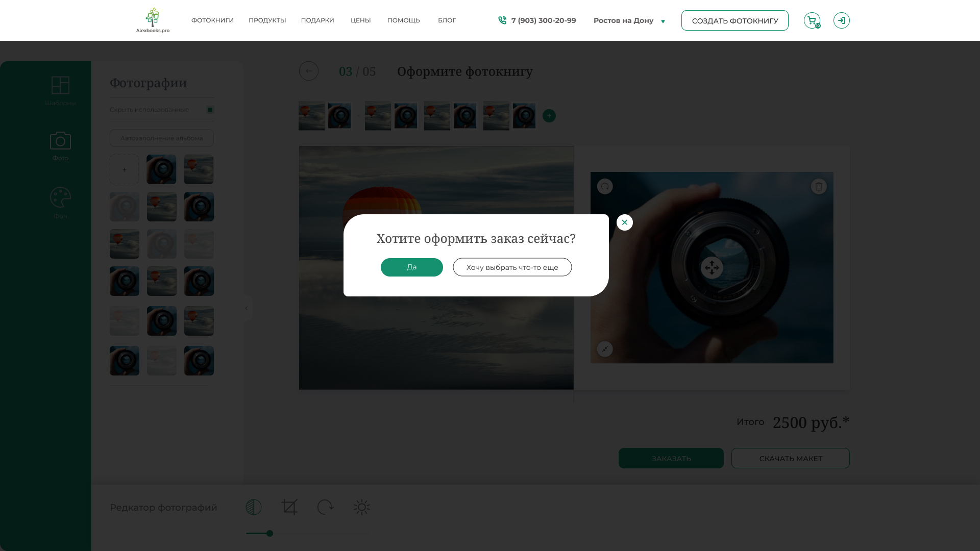Click the Фотографии panel heading
This screenshot has width=980, height=551.
(x=149, y=83)
